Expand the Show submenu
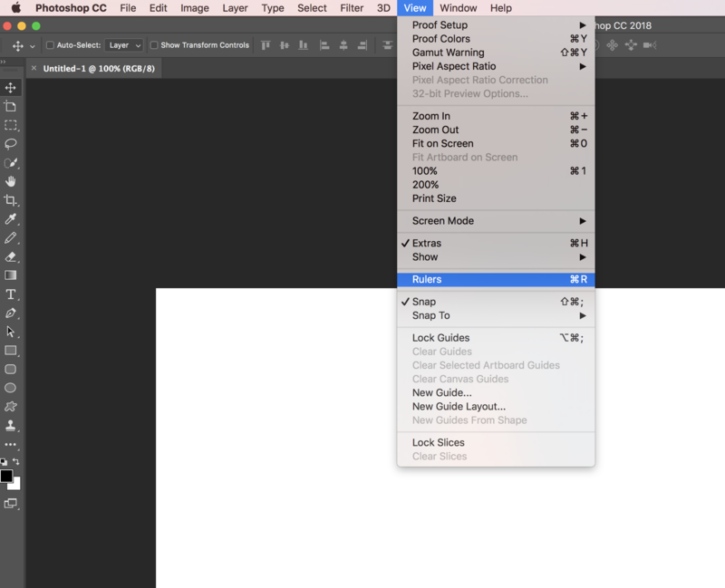 496,257
